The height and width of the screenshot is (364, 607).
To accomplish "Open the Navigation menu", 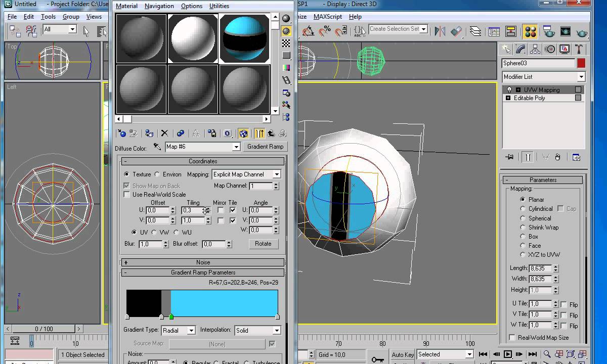I will click(x=159, y=6).
